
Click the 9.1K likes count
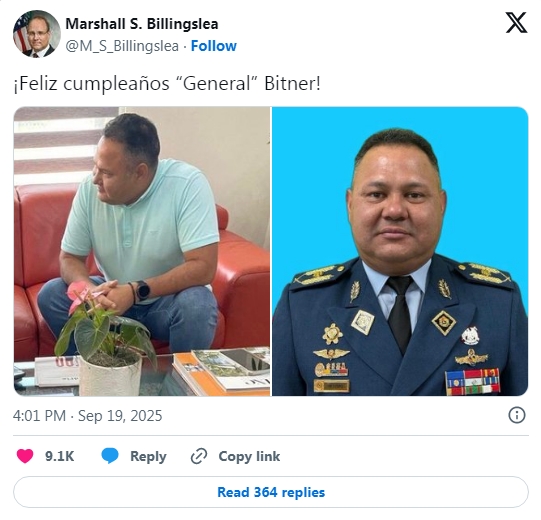pos(59,456)
